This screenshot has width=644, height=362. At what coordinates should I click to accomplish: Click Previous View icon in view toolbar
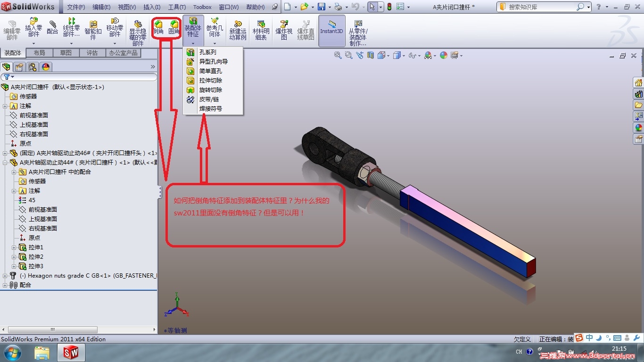(x=360, y=55)
